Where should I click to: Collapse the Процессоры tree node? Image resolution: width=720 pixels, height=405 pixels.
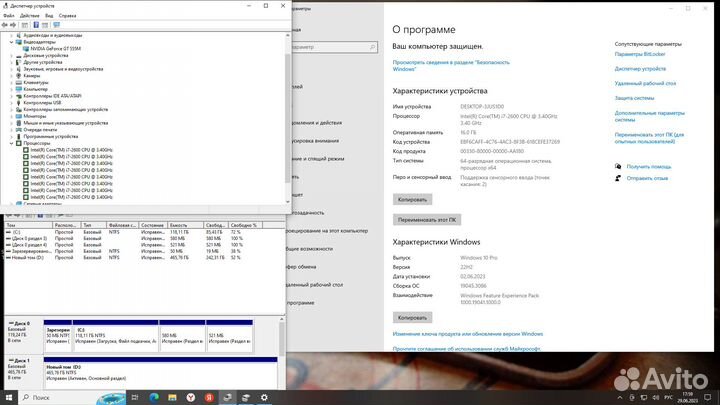[11, 144]
